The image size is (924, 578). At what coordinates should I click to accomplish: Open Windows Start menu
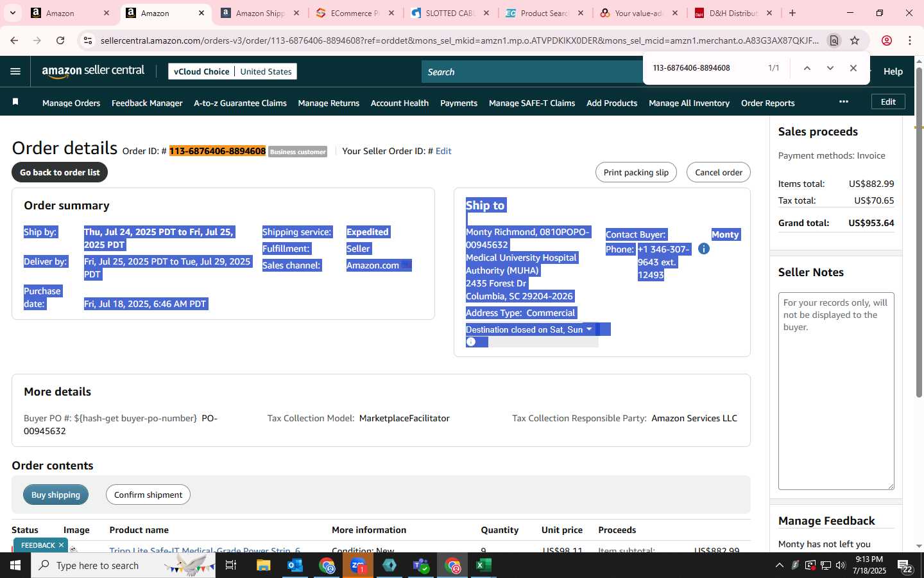(x=15, y=565)
